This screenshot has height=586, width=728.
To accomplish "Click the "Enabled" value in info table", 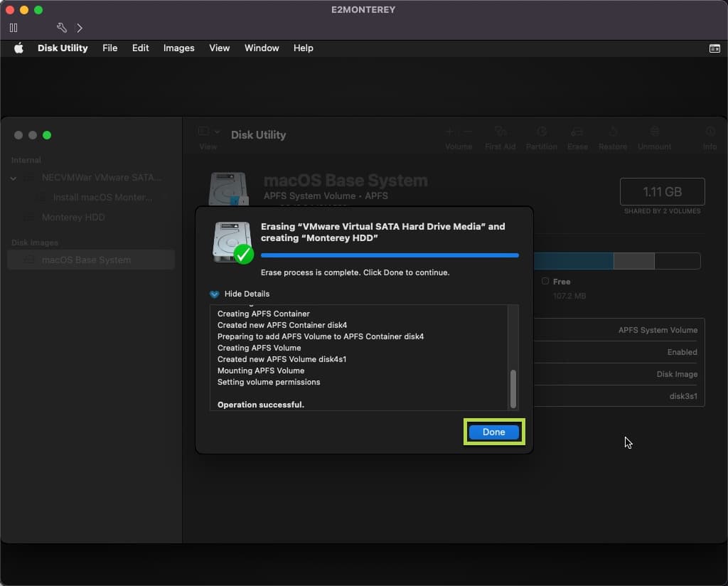I will pyautogui.click(x=682, y=352).
